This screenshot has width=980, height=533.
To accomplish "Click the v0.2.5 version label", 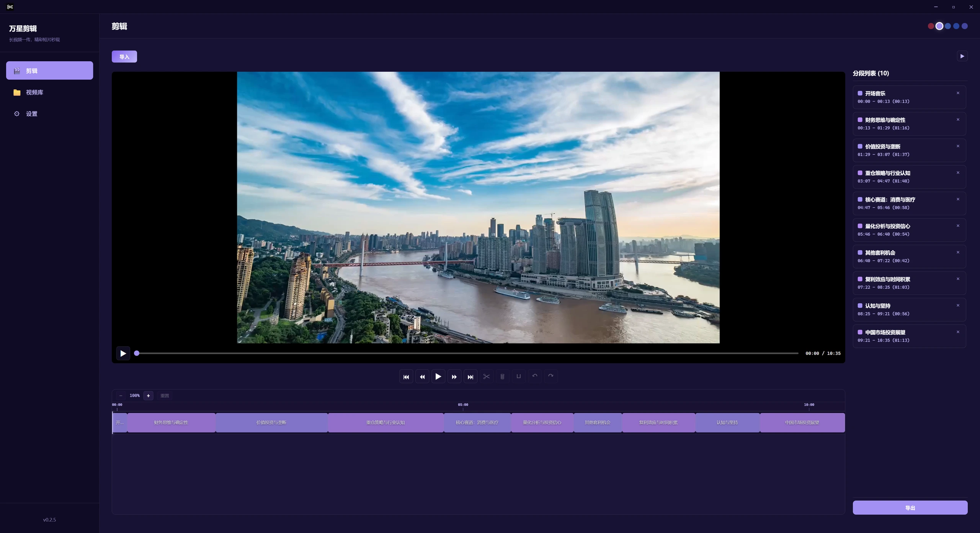I will coord(49,520).
